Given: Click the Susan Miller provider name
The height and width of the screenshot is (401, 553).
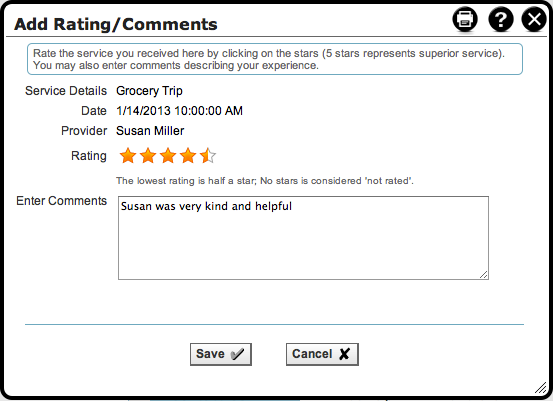Looking at the screenshot, I should pos(150,131).
